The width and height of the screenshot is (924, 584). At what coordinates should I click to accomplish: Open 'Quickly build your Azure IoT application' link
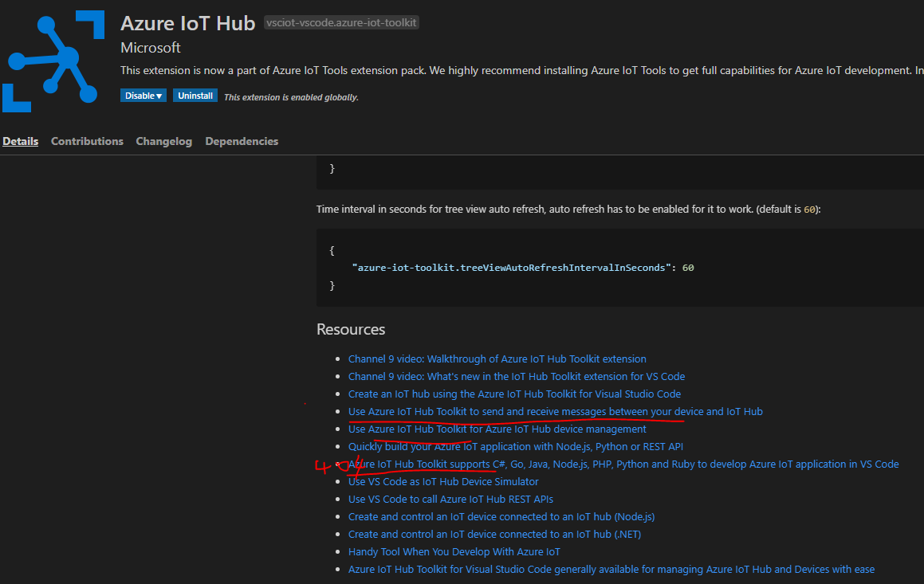(x=515, y=446)
